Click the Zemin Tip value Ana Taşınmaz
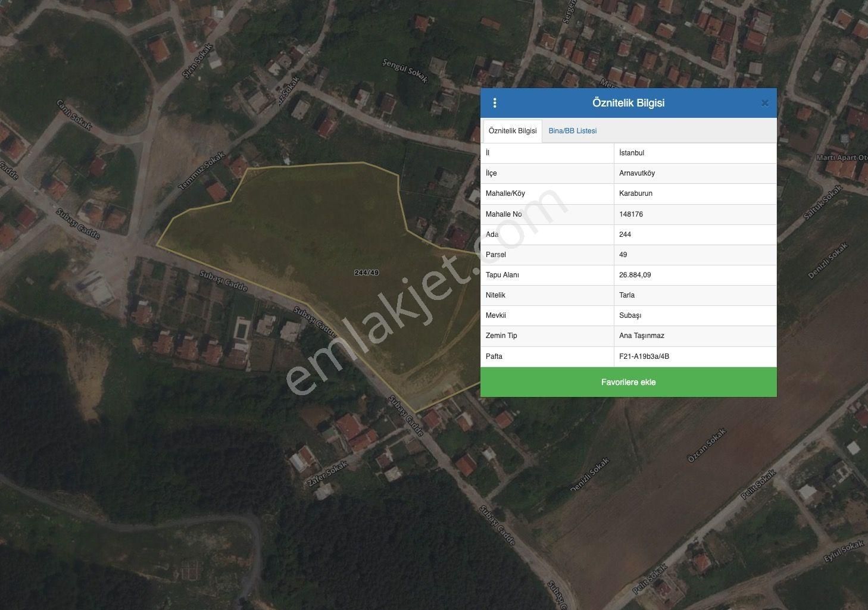This screenshot has width=868, height=610. coord(641,336)
